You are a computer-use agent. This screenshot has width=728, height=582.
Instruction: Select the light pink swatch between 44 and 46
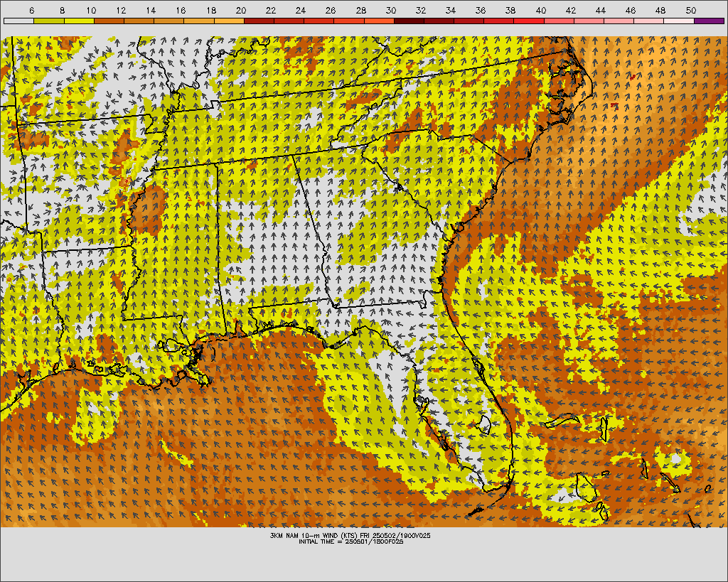tap(619, 21)
